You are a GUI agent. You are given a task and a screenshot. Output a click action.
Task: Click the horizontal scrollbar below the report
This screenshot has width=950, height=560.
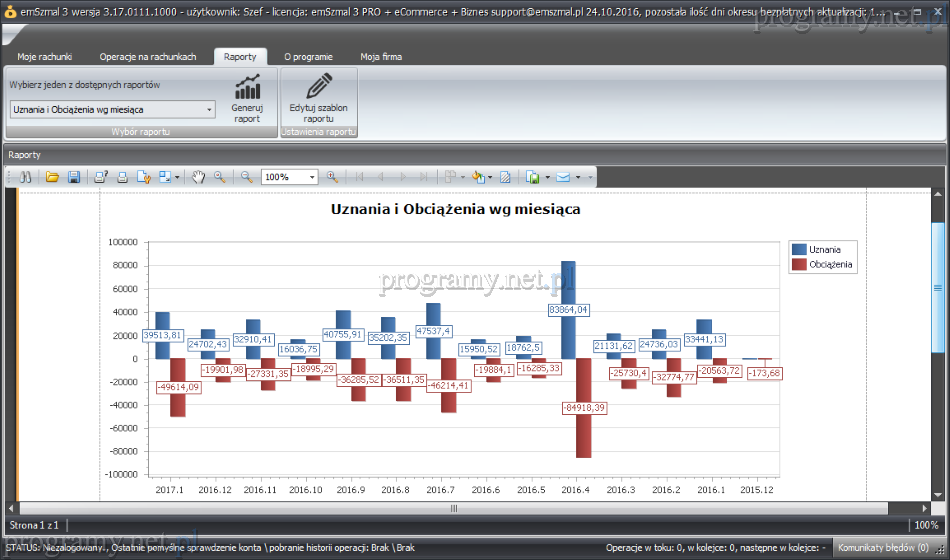[x=453, y=508]
